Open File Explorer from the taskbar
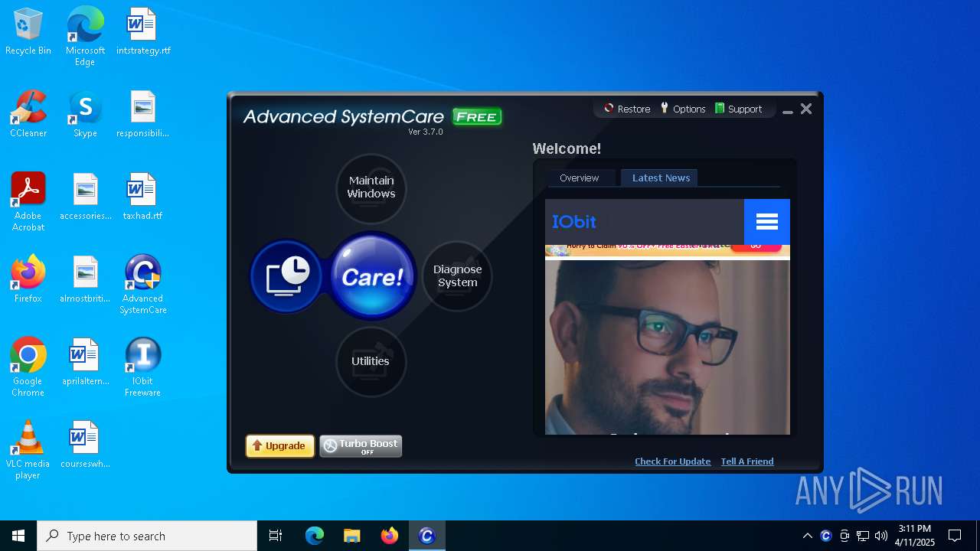Screen dimensions: 980x551 point(352,536)
